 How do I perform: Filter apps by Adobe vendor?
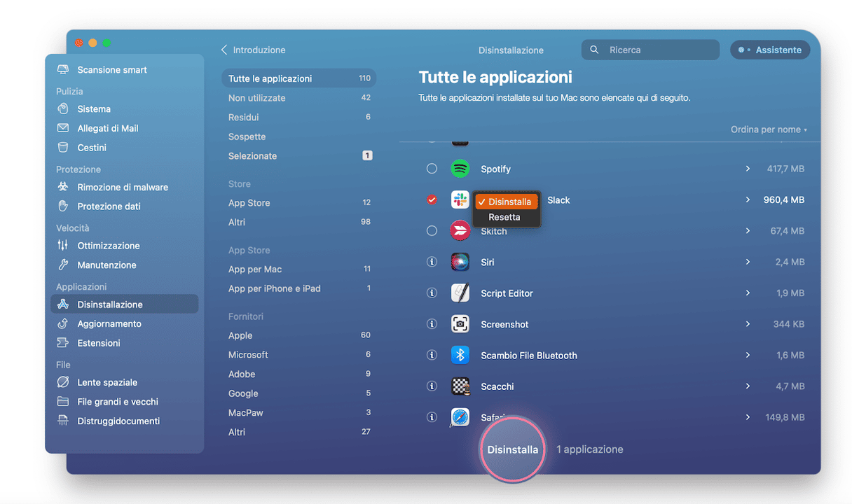[299, 374]
